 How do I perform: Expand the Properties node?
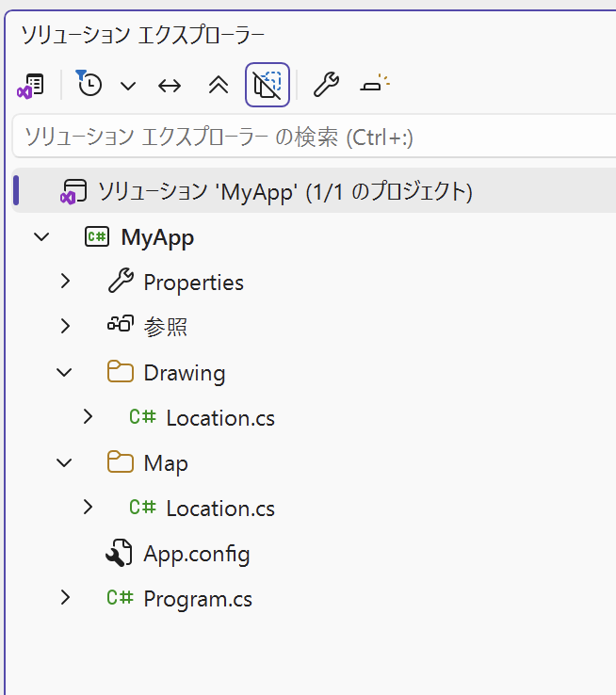pos(66,281)
